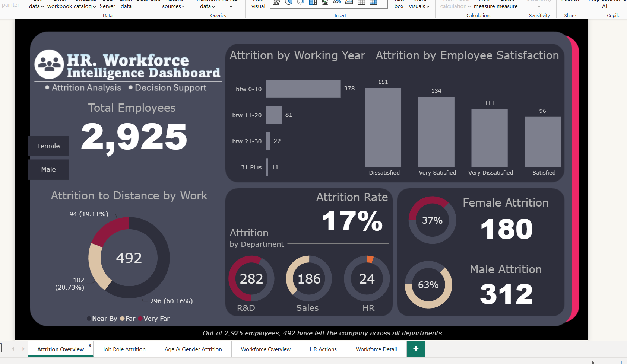This screenshot has height=364, width=627.
Task: Insert a New visual from ribbon
Action: pyautogui.click(x=258, y=4)
